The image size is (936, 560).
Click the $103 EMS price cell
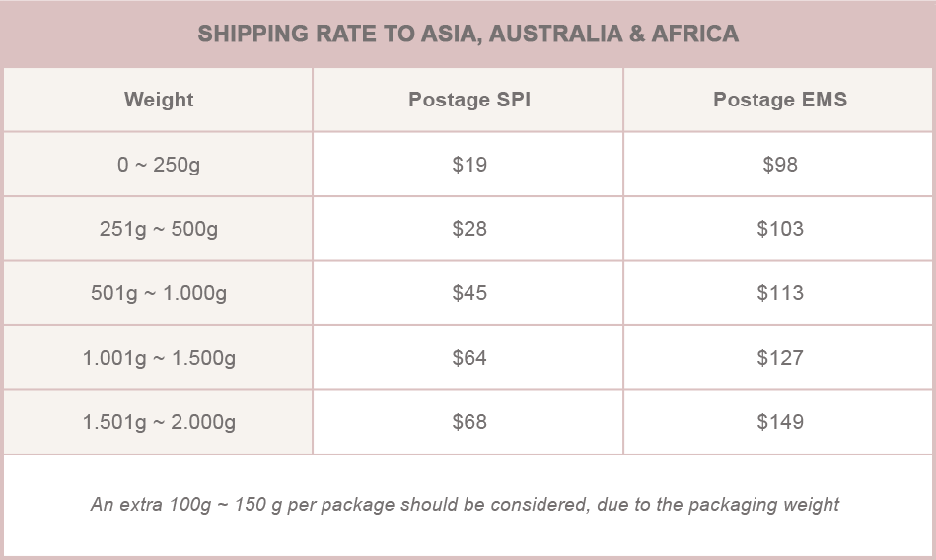(x=779, y=229)
